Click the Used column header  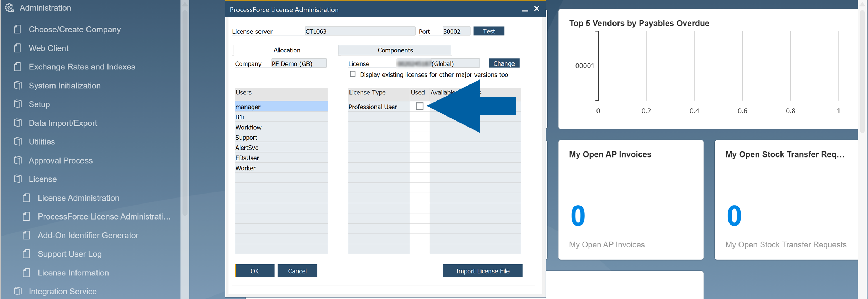[x=420, y=94]
